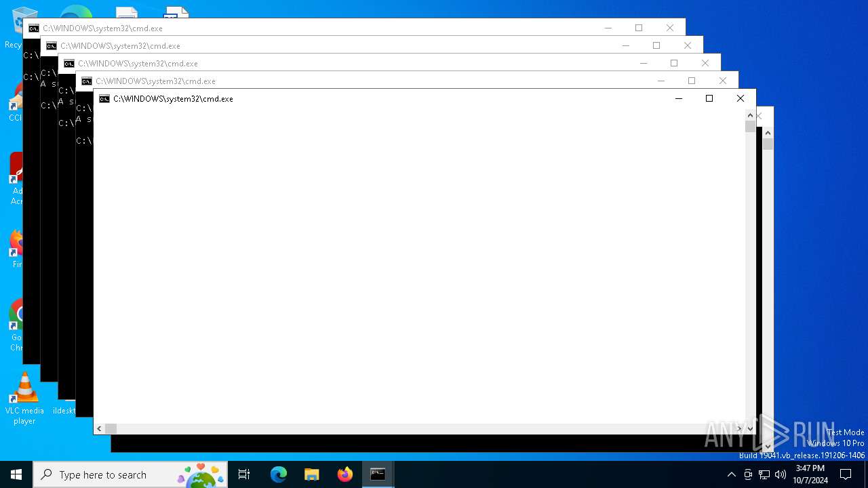Viewport: 868px width, 488px height.
Task: Close the rearmost cmd.exe window
Action: [x=670, y=28]
